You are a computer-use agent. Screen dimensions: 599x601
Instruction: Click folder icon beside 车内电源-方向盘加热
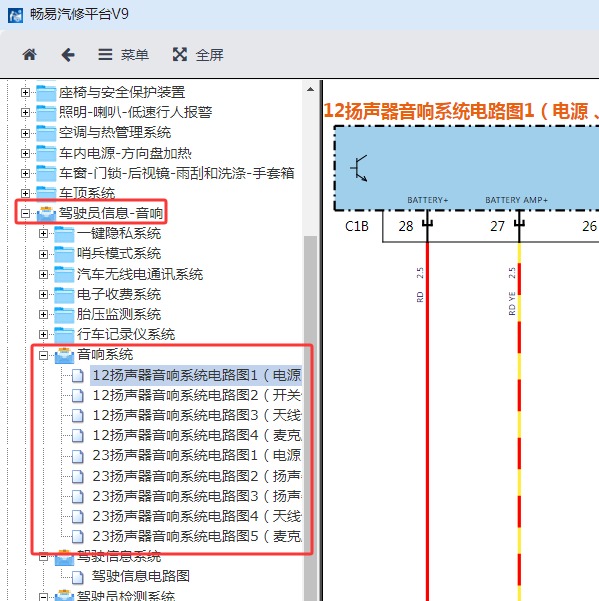(46, 154)
